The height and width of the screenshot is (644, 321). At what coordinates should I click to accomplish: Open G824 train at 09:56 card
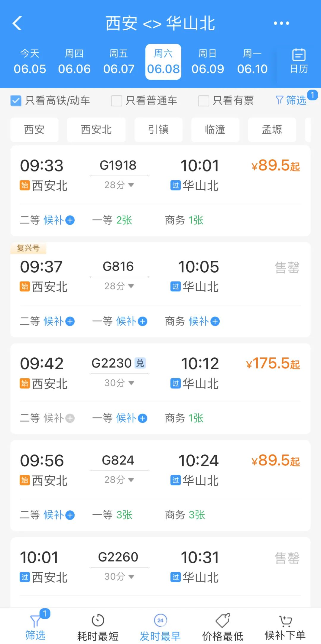[160, 470]
